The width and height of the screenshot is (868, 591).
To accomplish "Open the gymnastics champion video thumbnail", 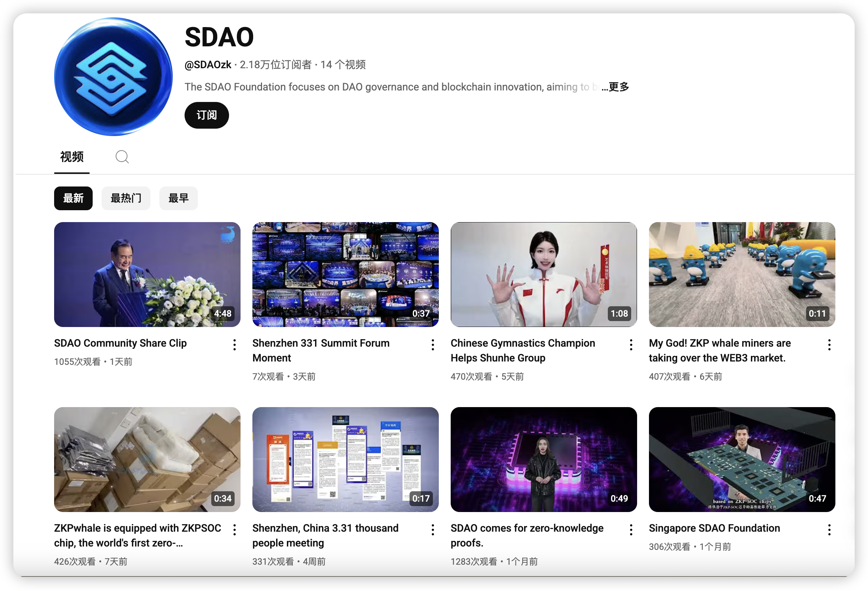I will pos(543,274).
